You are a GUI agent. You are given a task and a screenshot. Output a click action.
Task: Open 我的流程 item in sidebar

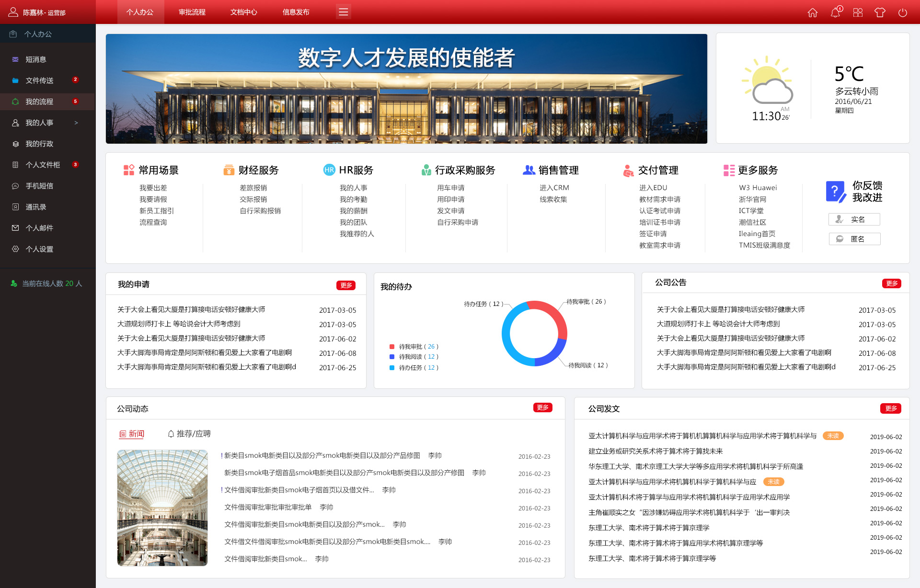click(x=39, y=102)
